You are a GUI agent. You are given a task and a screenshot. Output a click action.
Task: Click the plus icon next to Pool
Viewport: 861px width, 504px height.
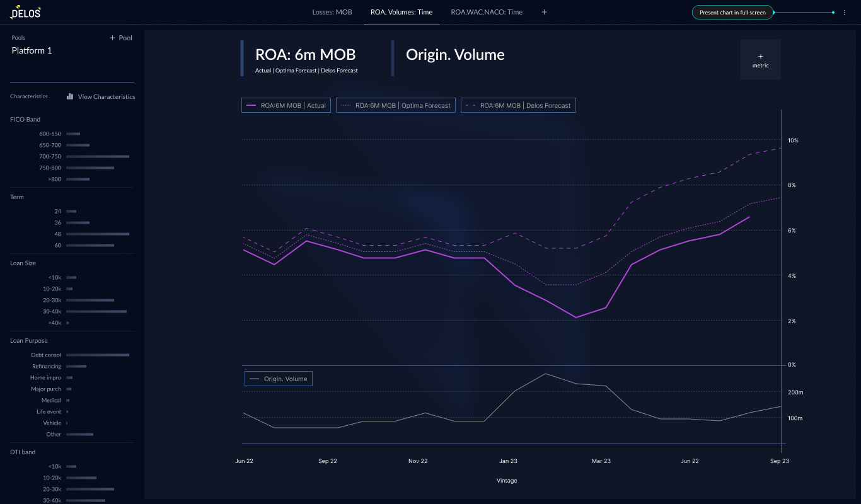click(113, 38)
